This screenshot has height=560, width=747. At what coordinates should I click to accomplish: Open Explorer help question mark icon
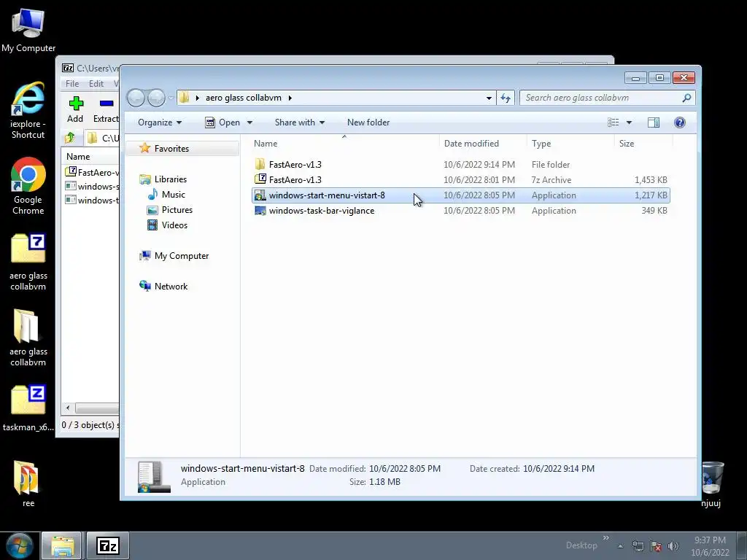point(680,122)
